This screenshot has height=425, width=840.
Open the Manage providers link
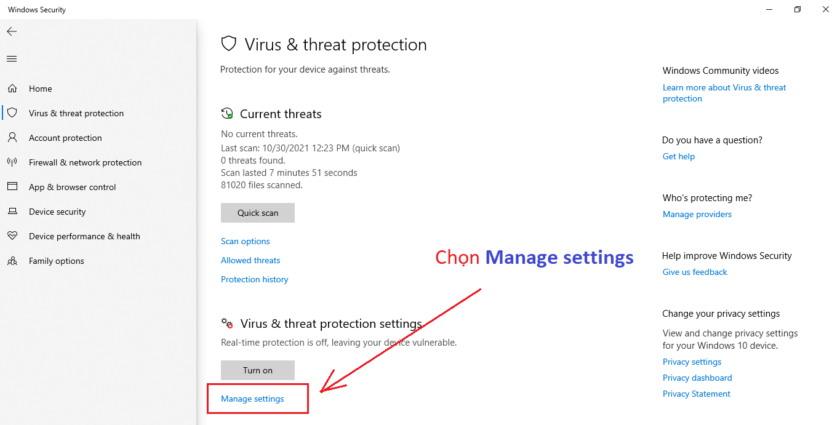pos(696,214)
